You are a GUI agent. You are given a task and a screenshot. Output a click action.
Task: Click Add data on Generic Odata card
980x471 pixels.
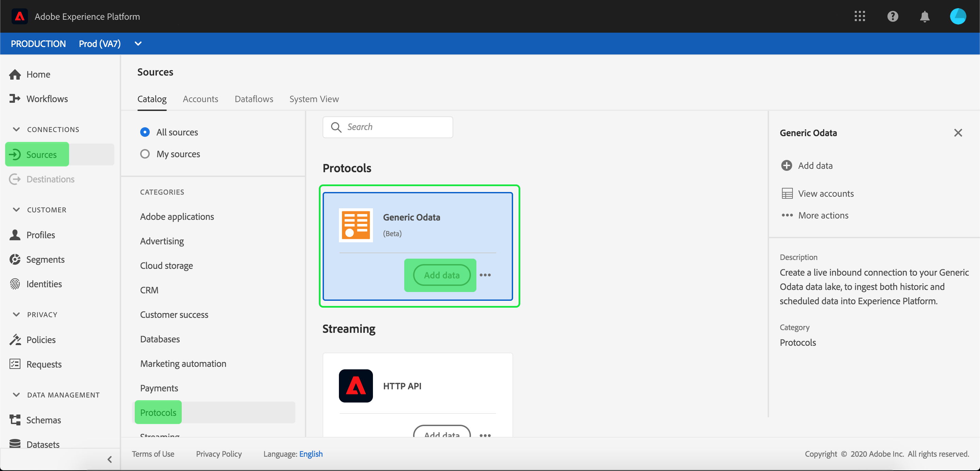(x=441, y=275)
